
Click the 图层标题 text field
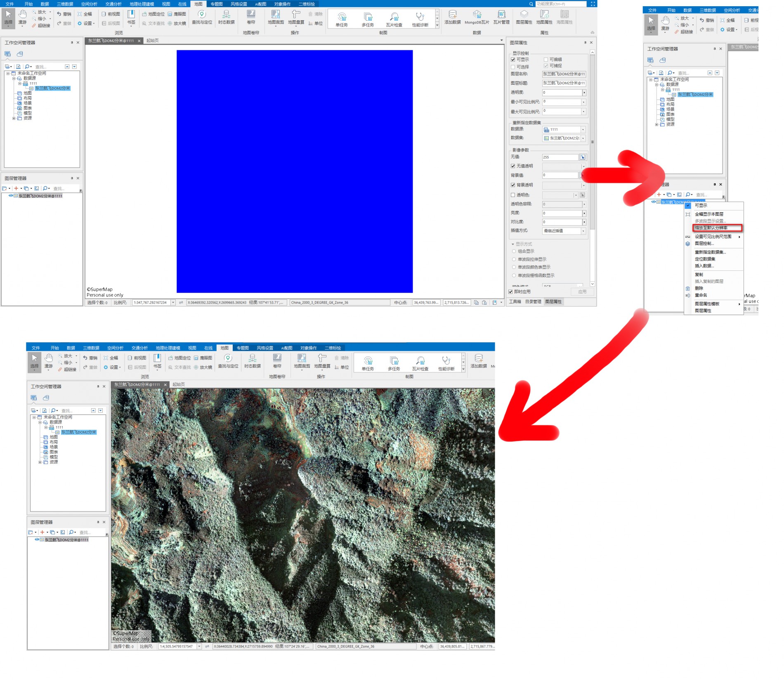coord(564,83)
